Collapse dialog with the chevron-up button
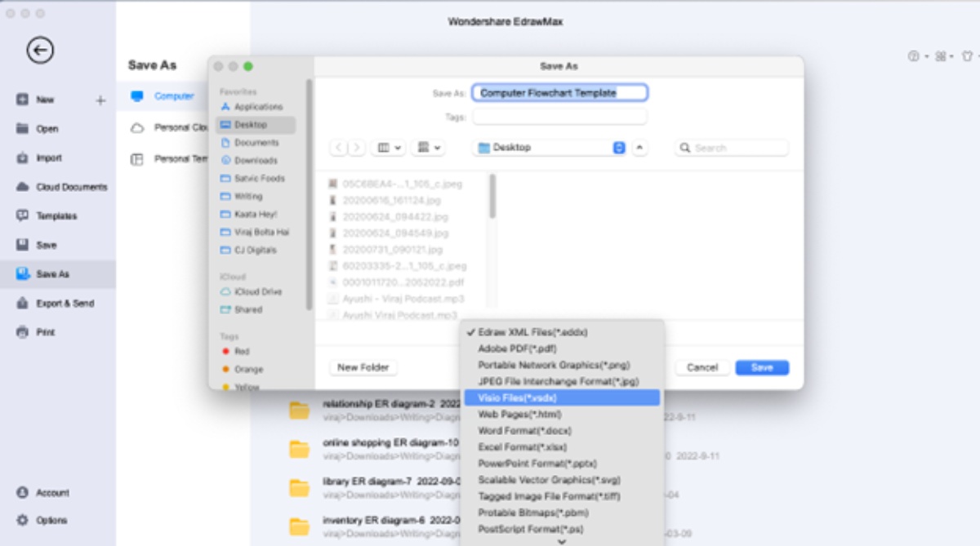Image resolution: width=980 pixels, height=546 pixels. coord(640,148)
